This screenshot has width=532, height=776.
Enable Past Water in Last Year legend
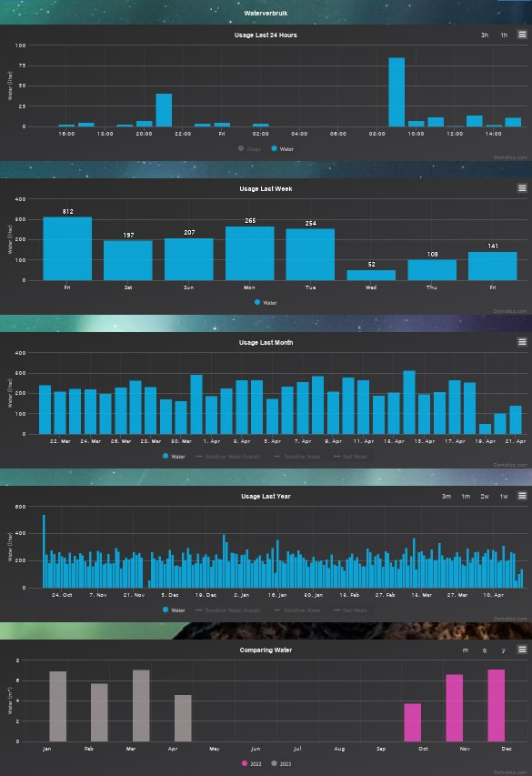pos(351,610)
